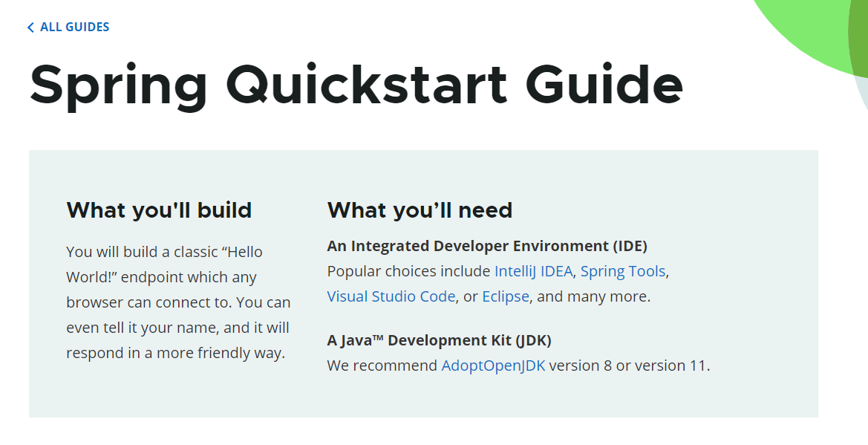Click "An Integrated Developer Environment (IDE)" text
Image resolution: width=868 pixels, height=445 pixels.
(487, 245)
